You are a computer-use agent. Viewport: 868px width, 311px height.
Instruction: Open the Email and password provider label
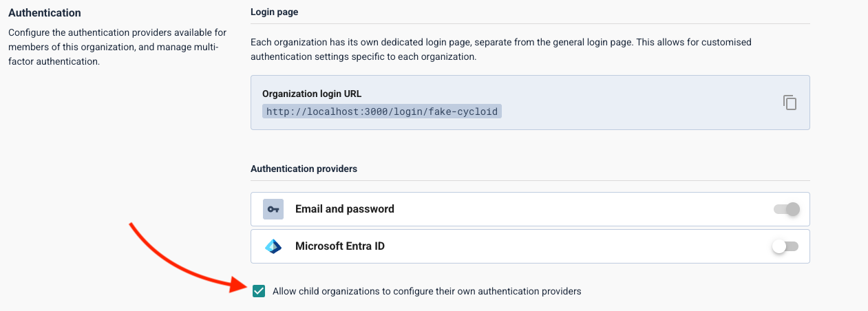tap(344, 209)
